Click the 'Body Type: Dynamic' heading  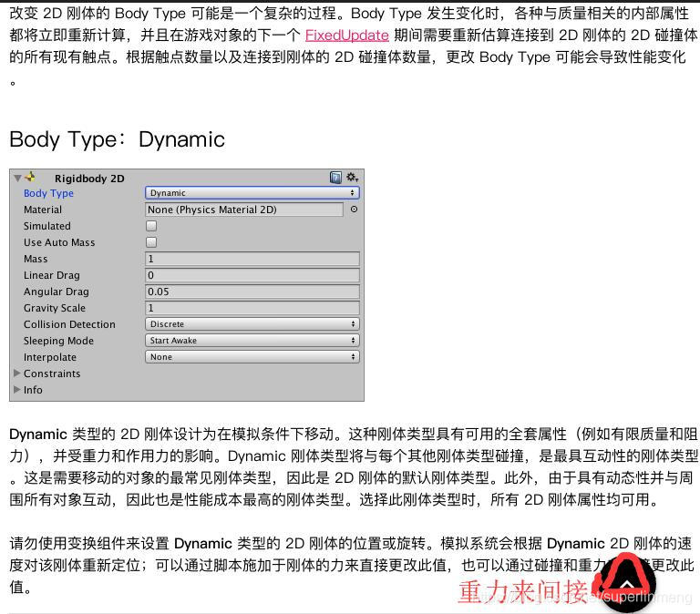coord(117,139)
